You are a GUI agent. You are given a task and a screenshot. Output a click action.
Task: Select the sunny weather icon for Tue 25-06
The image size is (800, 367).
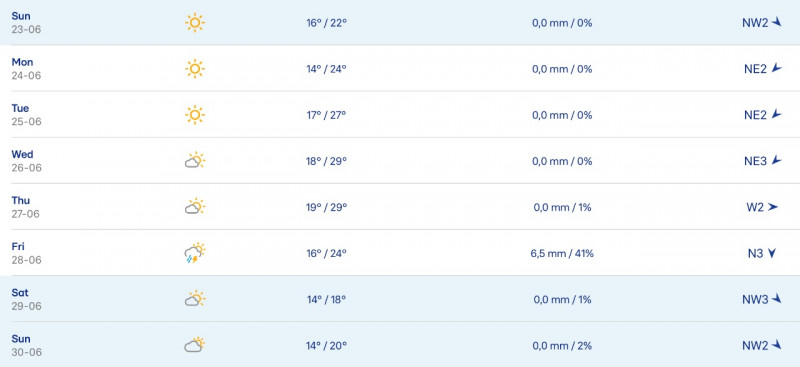pyautogui.click(x=195, y=115)
